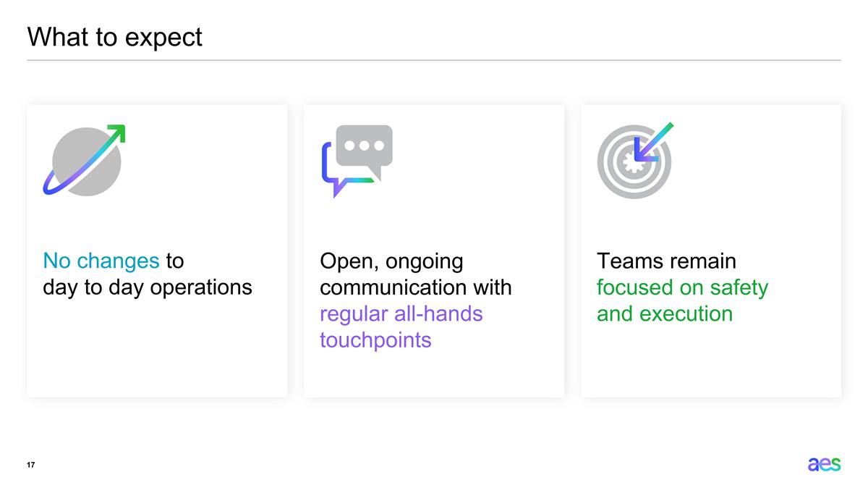The width and height of the screenshot is (868, 488).
Task: Click the green 'focused on safety' text
Action: pyautogui.click(x=682, y=287)
